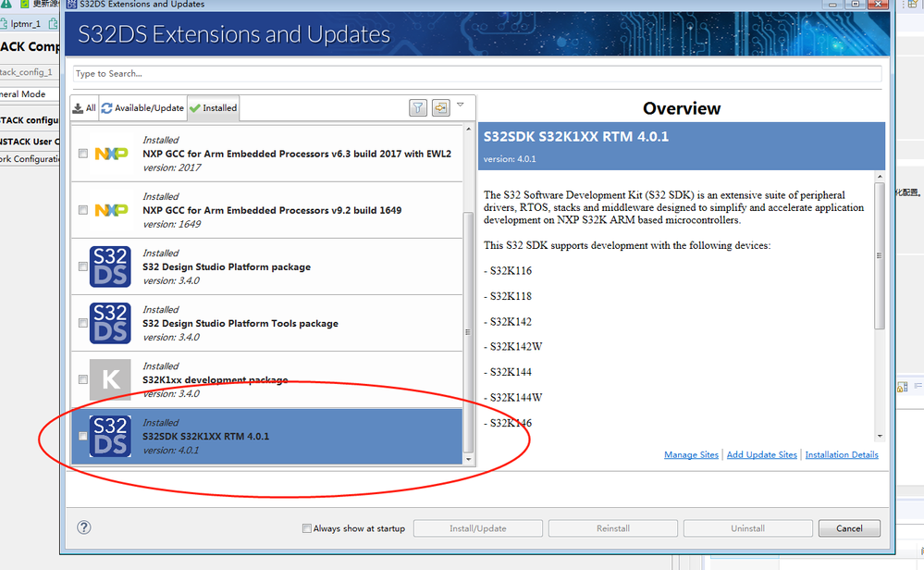The height and width of the screenshot is (570, 924).
Task: Click the Overview pane scrollbar thumb
Action: coord(880,255)
